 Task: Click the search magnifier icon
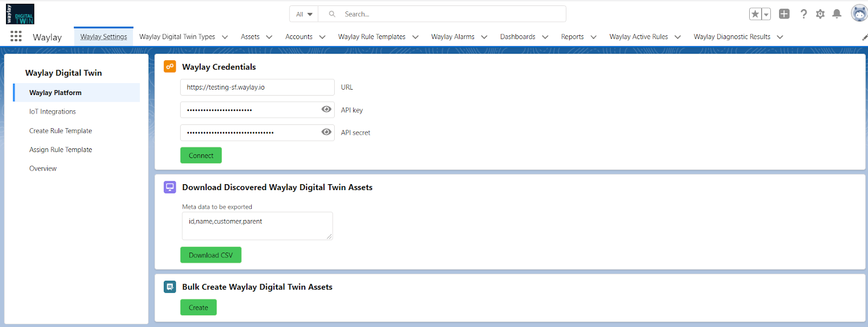tap(332, 14)
